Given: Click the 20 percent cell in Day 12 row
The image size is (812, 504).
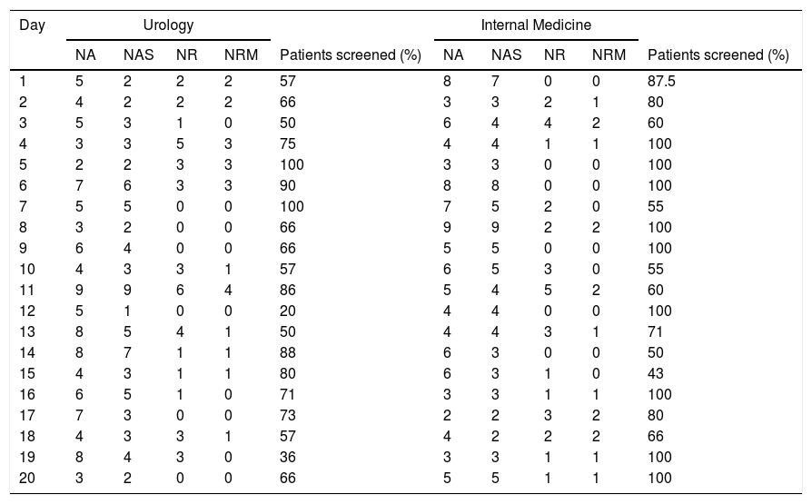Looking at the screenshot, I should [288, 311].
